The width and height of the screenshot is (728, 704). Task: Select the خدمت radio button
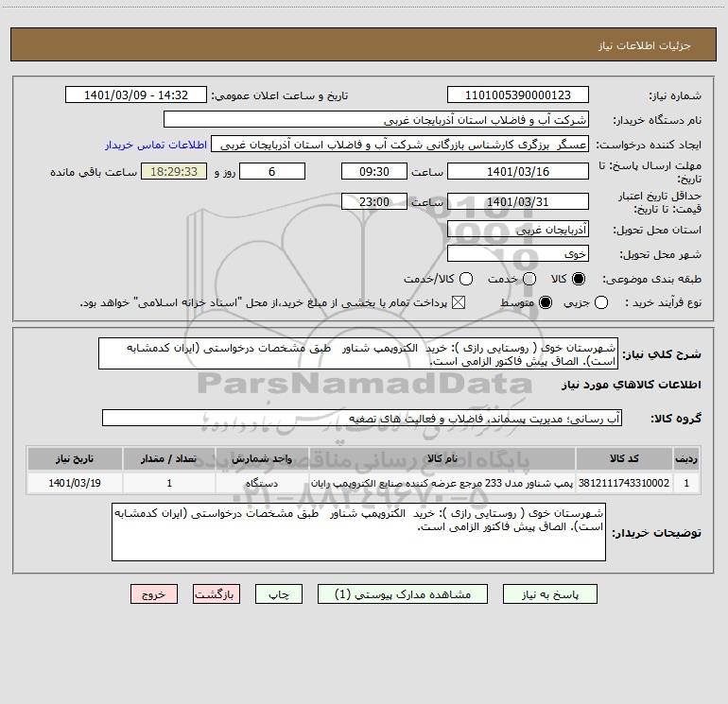click(x=529, y=279)
